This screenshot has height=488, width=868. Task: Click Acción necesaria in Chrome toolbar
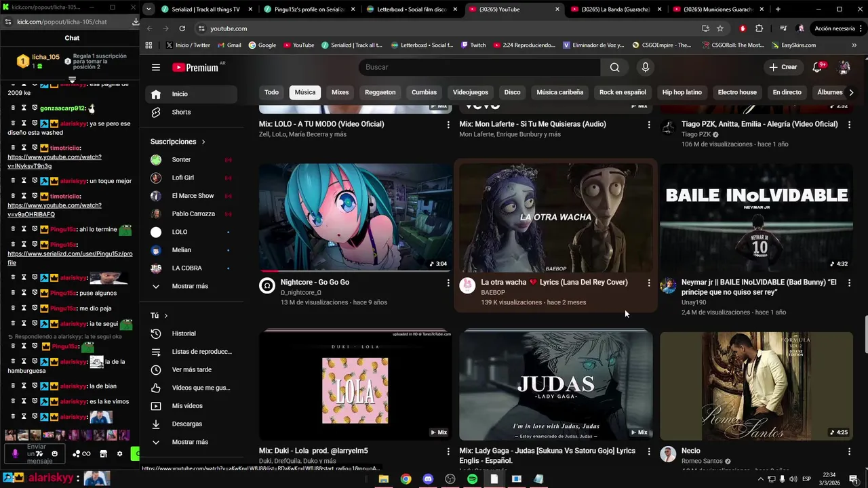[x=834, y=28]
